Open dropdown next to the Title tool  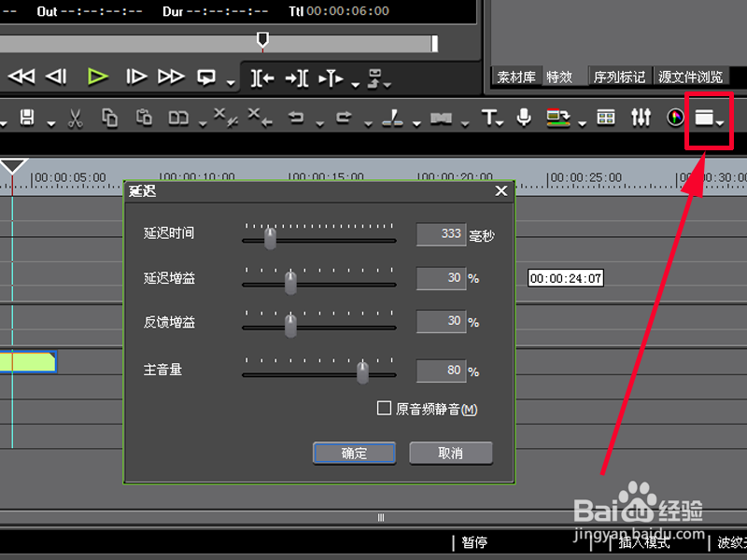(x=499, y=123)
